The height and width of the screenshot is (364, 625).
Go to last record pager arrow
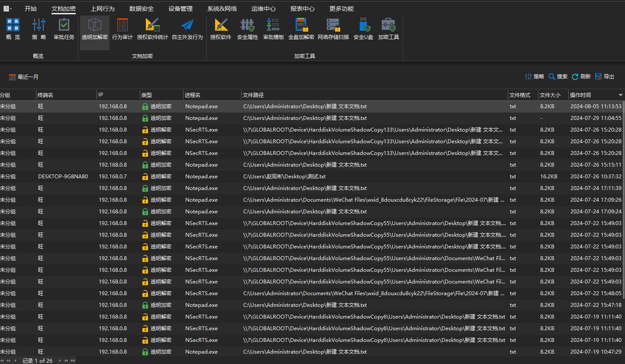point(73,361)
